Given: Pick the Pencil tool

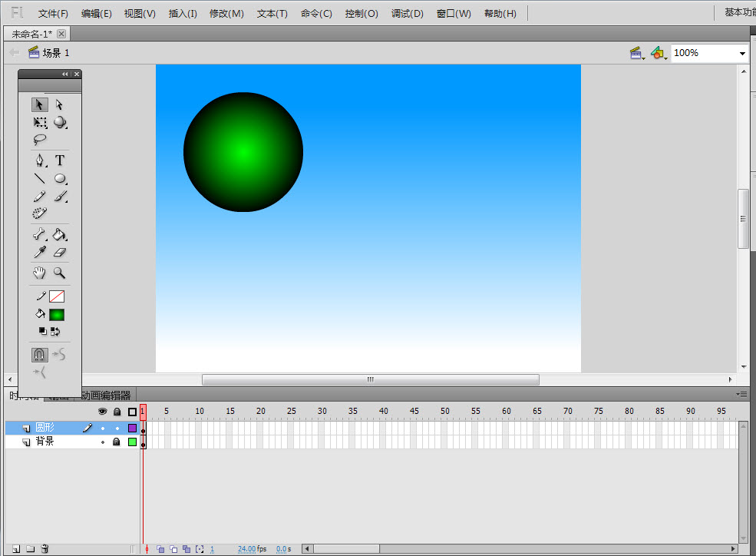Looking at the screenshot, I should pos(40,197).
